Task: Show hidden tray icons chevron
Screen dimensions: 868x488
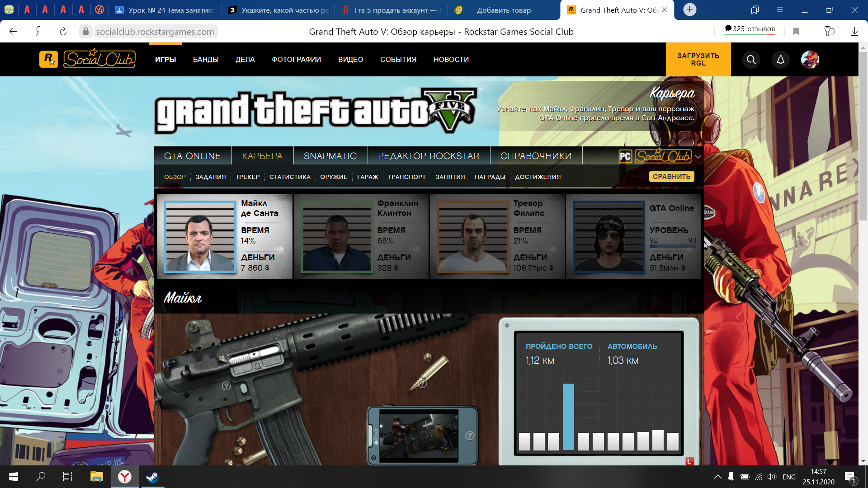Action: pyautogui.click(x=717, y=477)
